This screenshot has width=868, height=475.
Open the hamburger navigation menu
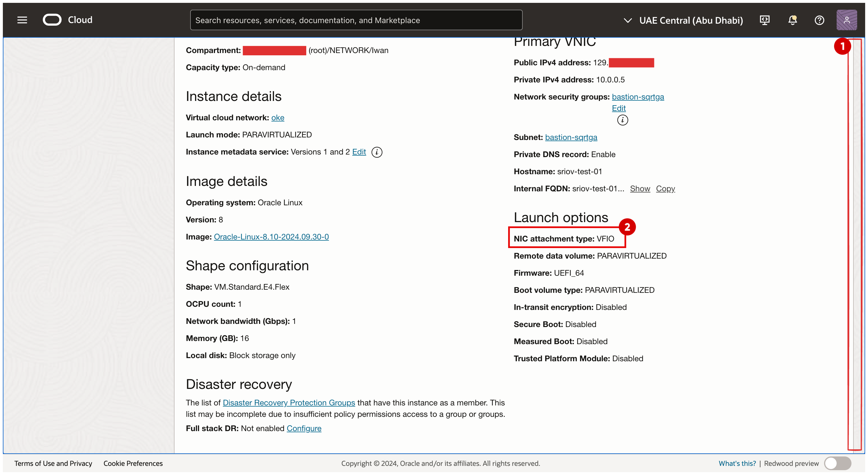[22, 20]
